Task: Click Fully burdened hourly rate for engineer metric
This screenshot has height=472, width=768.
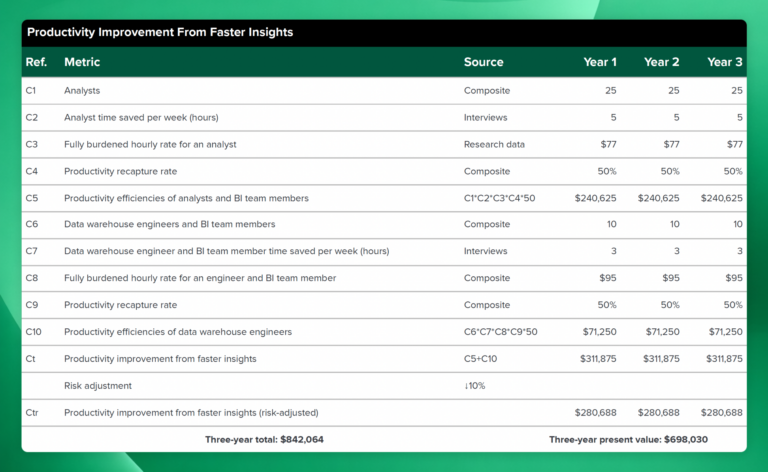Action: coord(200,278)
